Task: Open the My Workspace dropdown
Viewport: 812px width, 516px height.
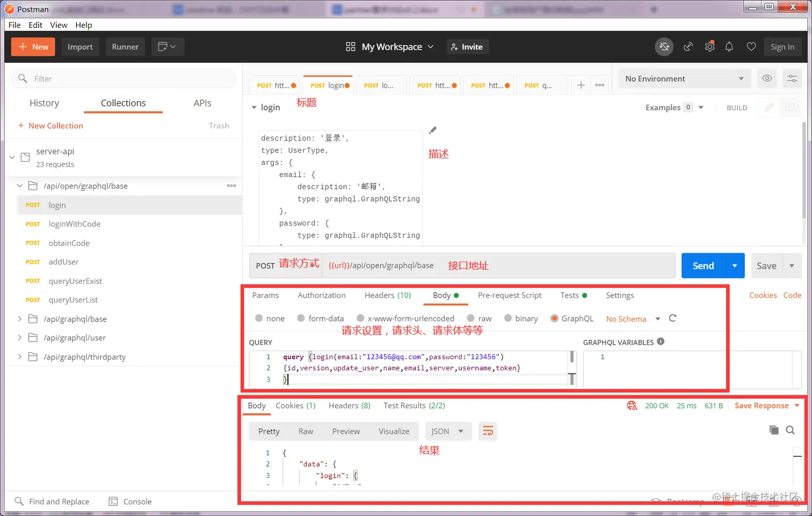Action: [x=397, y=47]
